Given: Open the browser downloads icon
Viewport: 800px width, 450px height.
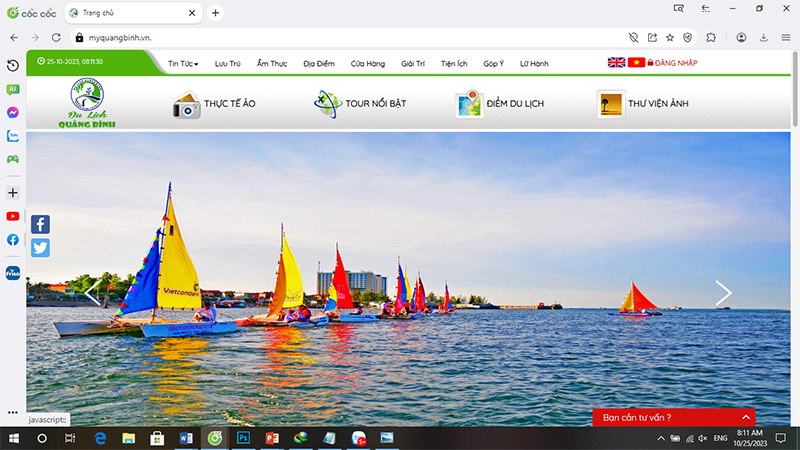Looking at the screenshot, I should pyautogui.click(x=763, y=37).
